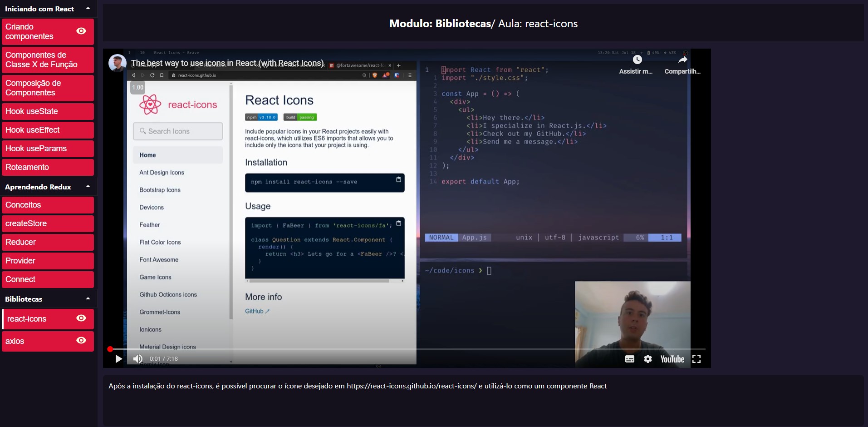Image resolution: width=868 pixels, height=427 pixels.
Task: Enter fullscreen mode in video player
Action: pyautogui.click(x=696, y=359)
